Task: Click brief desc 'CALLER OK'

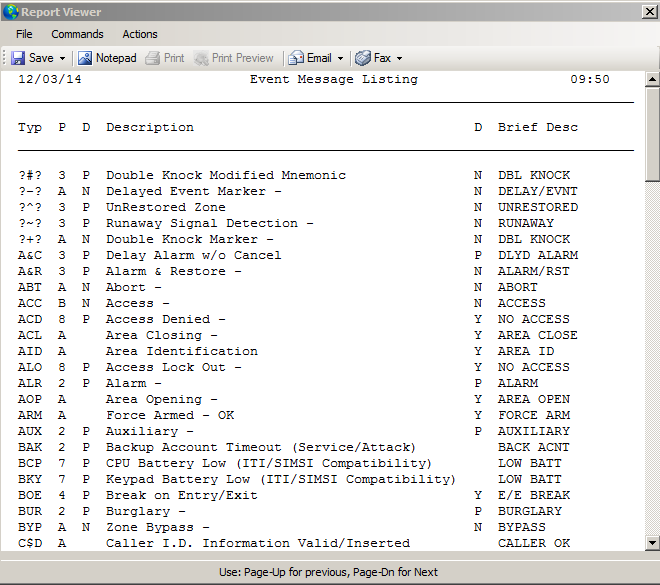Action: (x=534, y=543)
